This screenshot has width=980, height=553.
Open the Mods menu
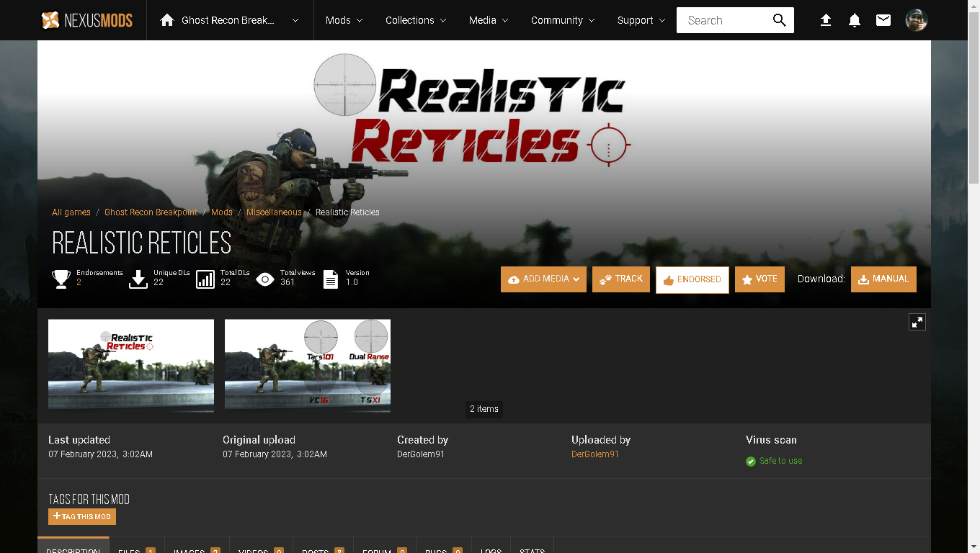click(344, 20)
